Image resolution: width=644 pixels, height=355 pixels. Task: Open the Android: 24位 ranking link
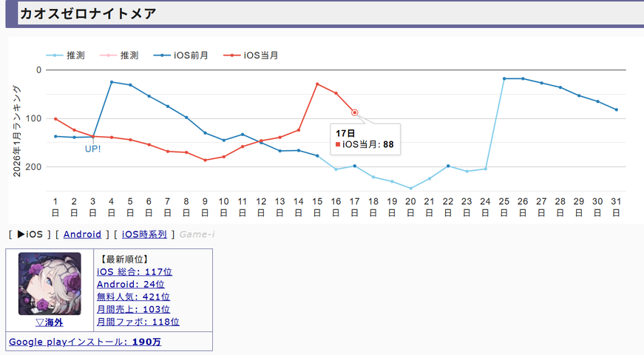131,284
